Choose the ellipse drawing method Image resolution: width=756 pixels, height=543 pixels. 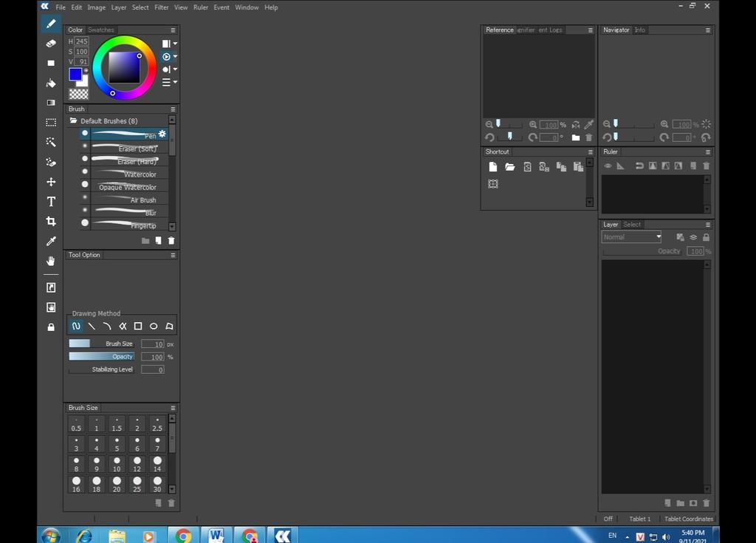tap(154, 327)
